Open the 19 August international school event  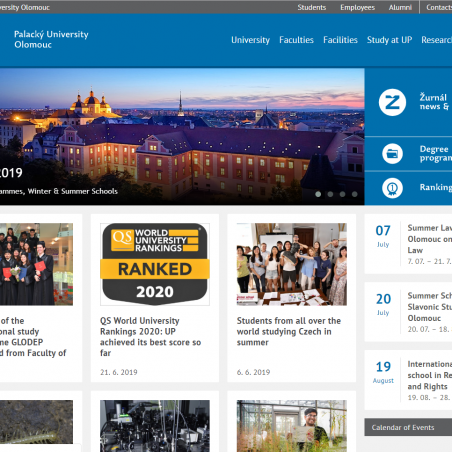coord(408,380)
